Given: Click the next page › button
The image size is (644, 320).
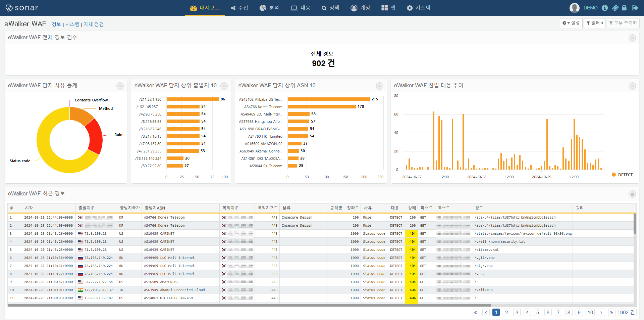Looking at the screenshot, I should click(x=601, y=312).
